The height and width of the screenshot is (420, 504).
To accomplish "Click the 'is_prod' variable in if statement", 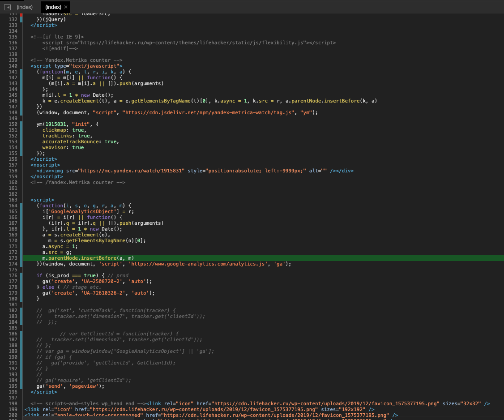I will pyautogui.click(x=59, y=275).
